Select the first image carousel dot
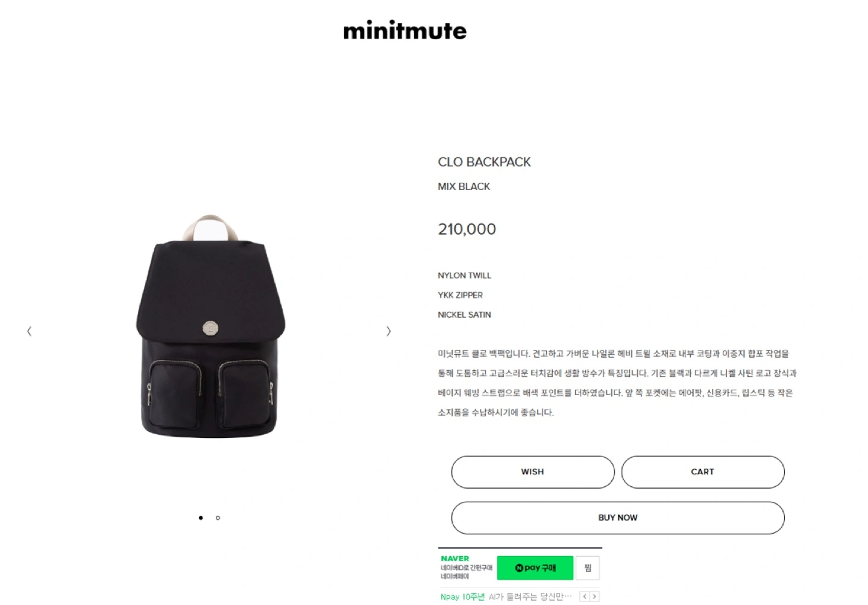868x605 pixels. click(201, 518)
